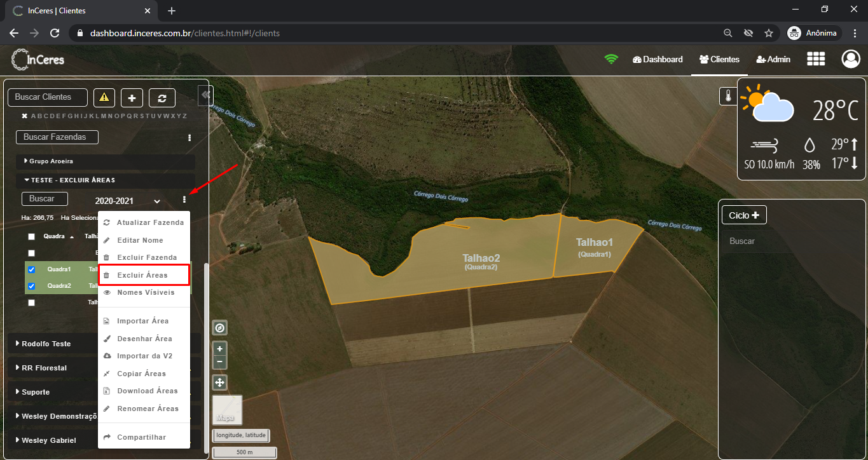Click the InCeres logo
Image resolution: width=868 pixels, height=460 pixels.
click(x=38, y=60)
